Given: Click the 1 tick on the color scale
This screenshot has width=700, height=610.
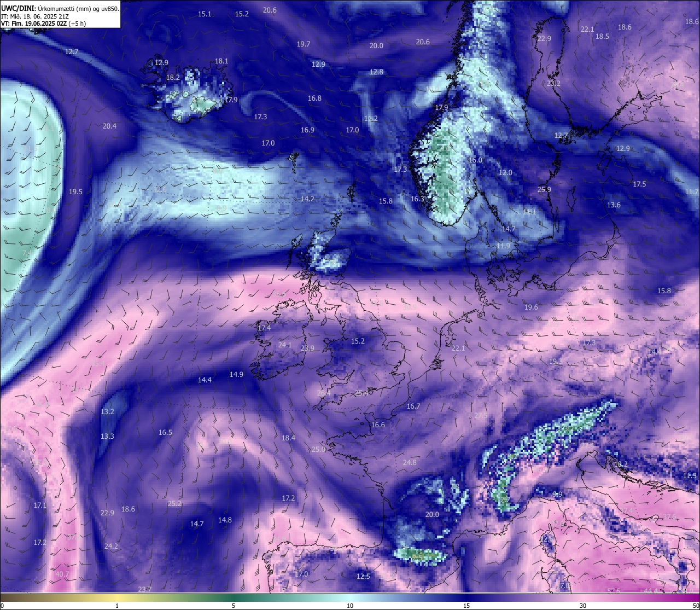Looking at the screenshot, I should [x=117, y=605].
